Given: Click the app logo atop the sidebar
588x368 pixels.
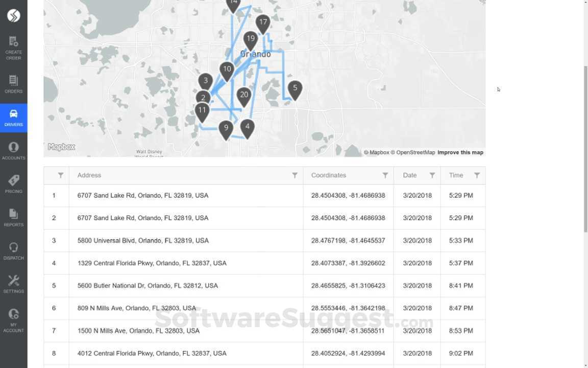Looking at the screenshot, I should pyautogui.click(x=14, y=15).
